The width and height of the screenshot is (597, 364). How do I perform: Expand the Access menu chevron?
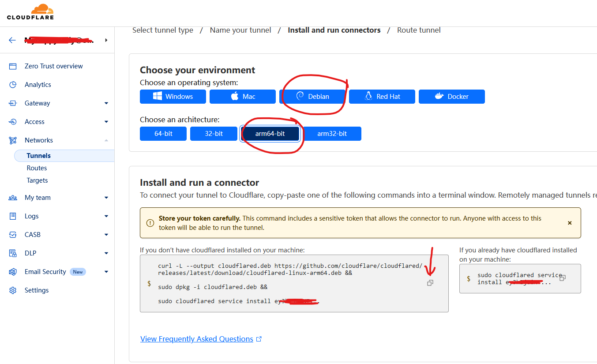[x=106, y=122]
